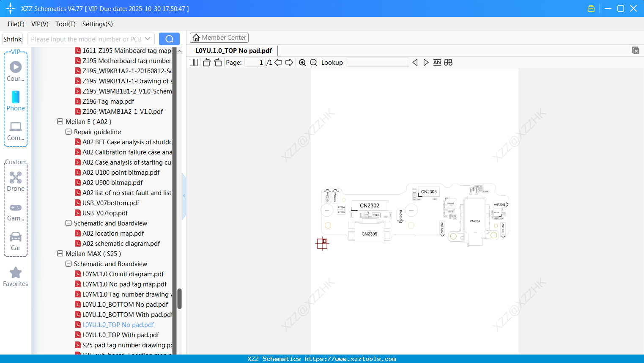Rotate the boardview clockwise
This screenshot has height=363, width=644.
[x=218, y=62]
